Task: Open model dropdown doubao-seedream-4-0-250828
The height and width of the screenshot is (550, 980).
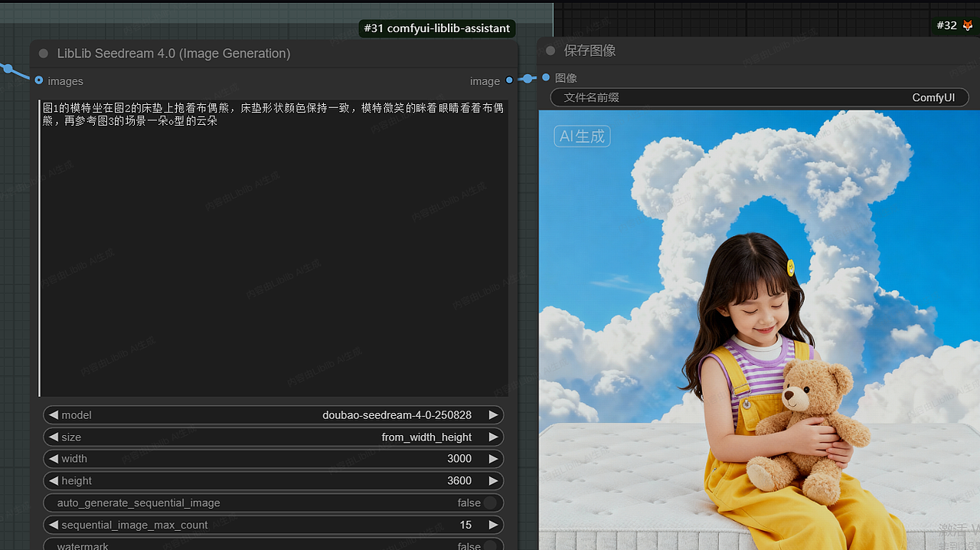Action: pyautogui.click(x=397, y=415)
